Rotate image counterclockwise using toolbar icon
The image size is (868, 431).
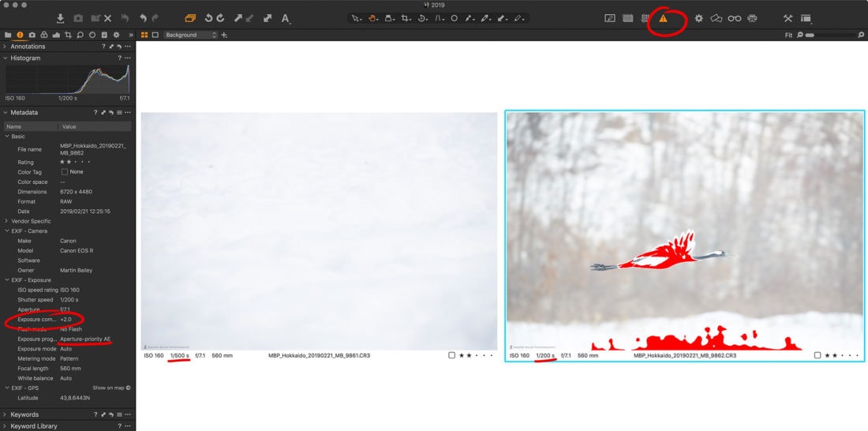click(208, 18)
